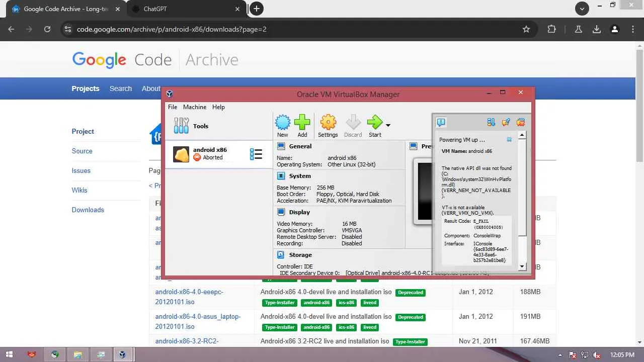This screenshot has width=644, height=362.
Task: Dismiss the Powering VM up notification
Action: (509, 139)
